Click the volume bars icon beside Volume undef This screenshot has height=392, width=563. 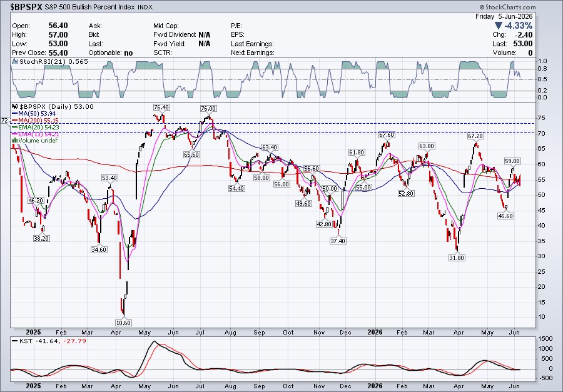coord(15,141)
